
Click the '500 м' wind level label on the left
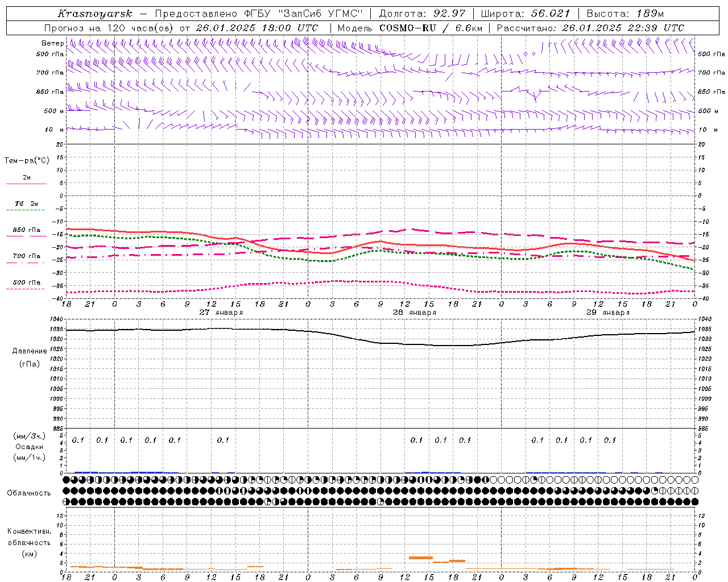tap(54, 111)
